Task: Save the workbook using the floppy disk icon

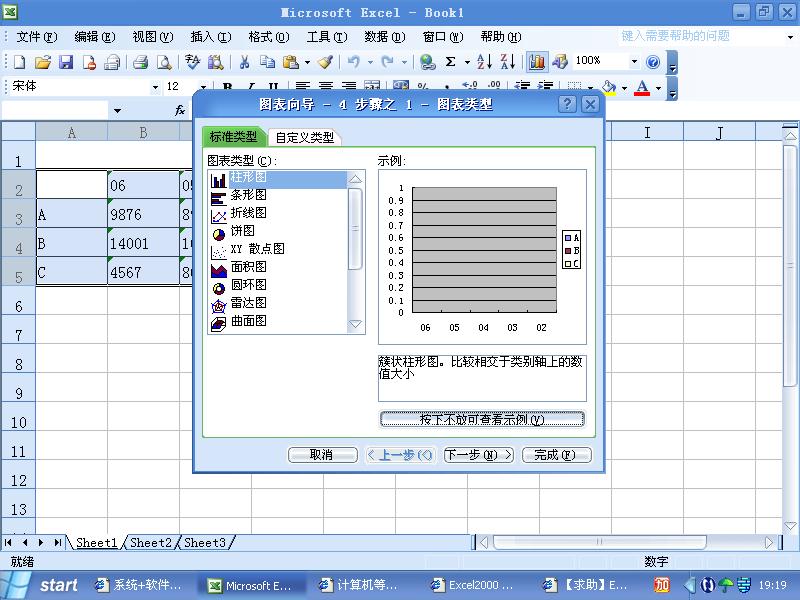Action: point(66,62)
